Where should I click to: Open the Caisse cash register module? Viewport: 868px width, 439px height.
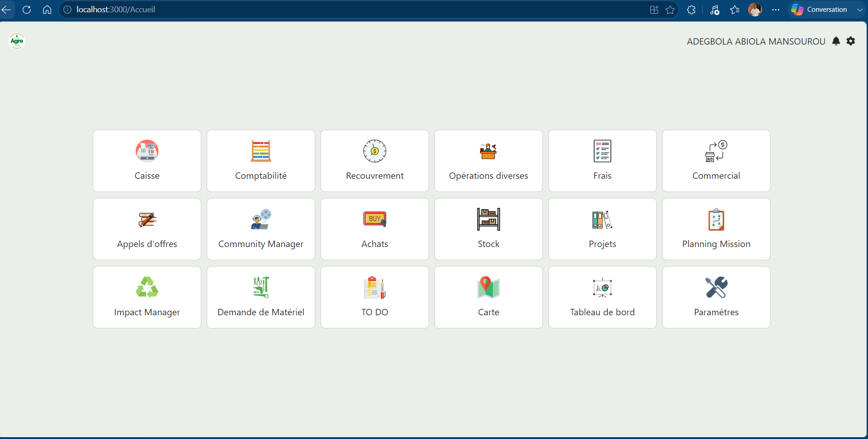[x=147, y=161]
